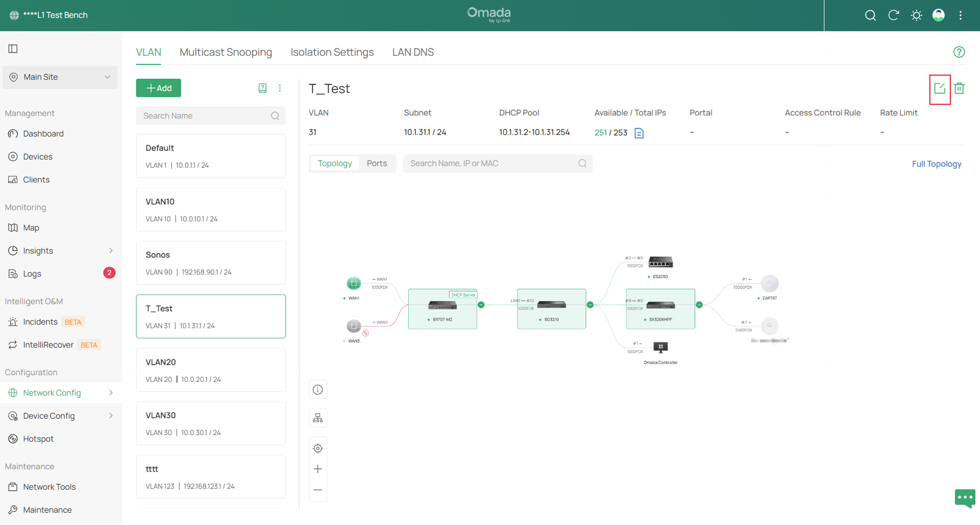Image resolution: width=980 pixels, height=525 pixels.
Task: Click the edit T_Test network icon
Action: [939, 89]
